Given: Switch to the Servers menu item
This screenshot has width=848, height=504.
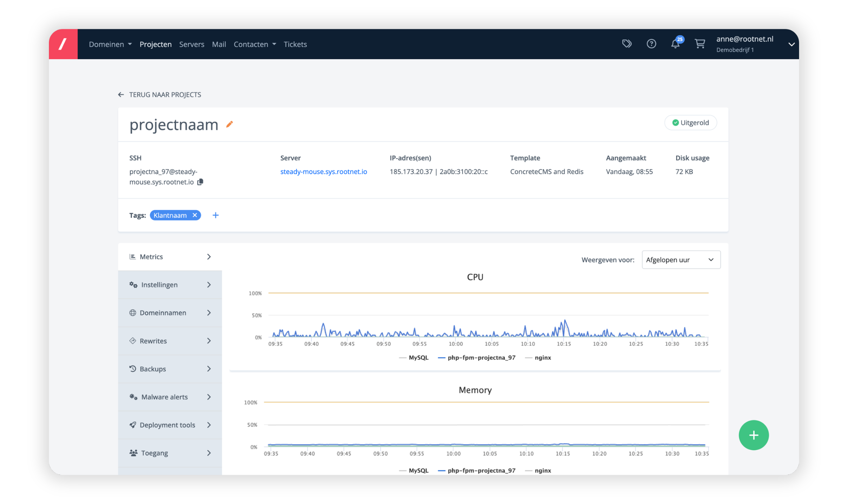Looking at the screenshot, I should (x=192, y=44).
